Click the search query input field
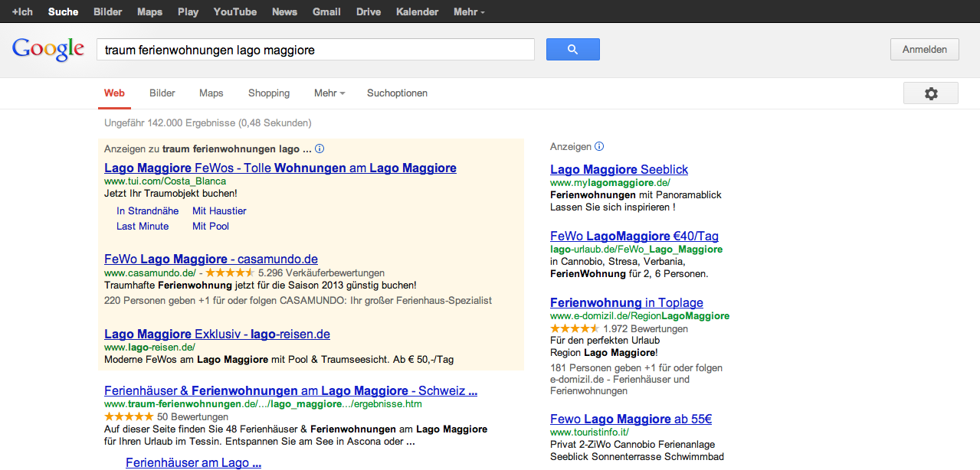 pos(315,50)
